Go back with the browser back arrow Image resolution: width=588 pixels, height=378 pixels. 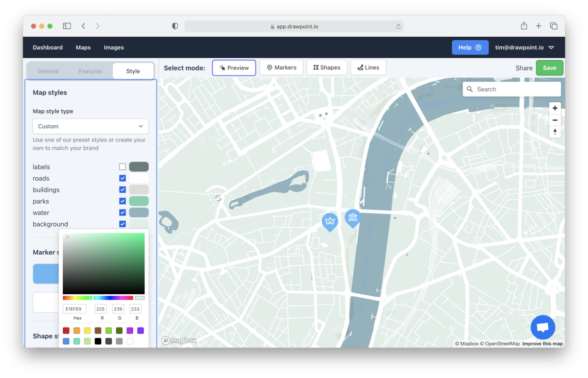click(x=83, y=26)
